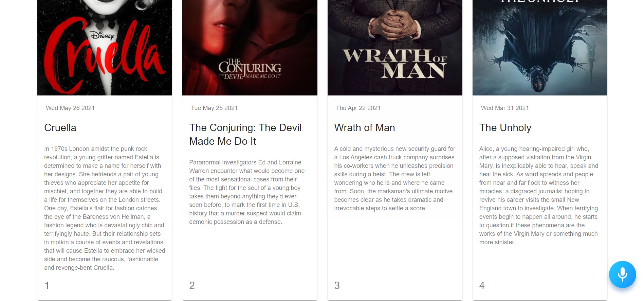Click the Wed Mar 31 2021 date
Screen dimensions: 644x301
click(505, 108)
